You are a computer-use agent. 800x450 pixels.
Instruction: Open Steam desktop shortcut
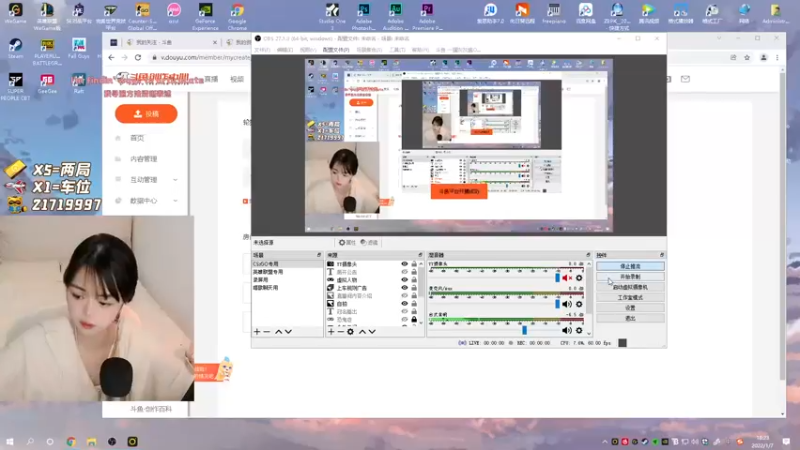(x=15, y=48)
